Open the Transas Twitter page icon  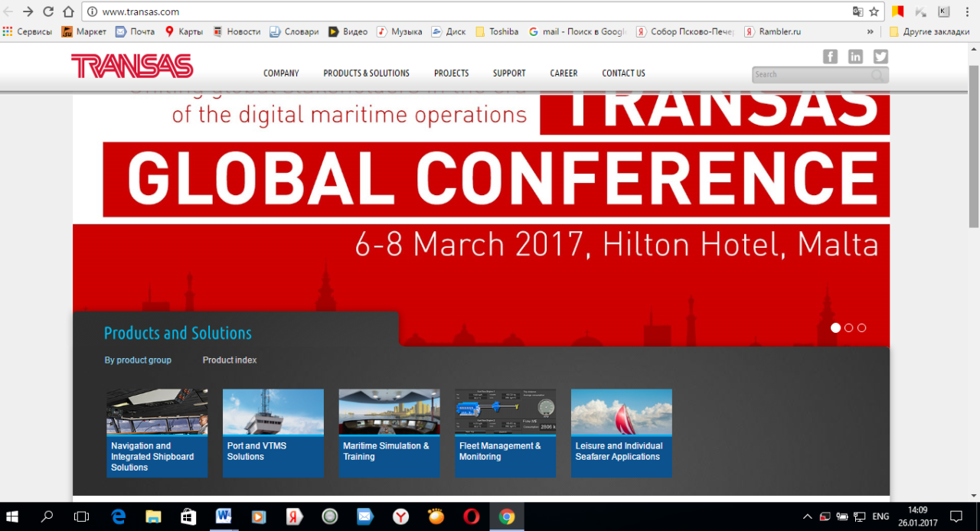click(880, 57)
